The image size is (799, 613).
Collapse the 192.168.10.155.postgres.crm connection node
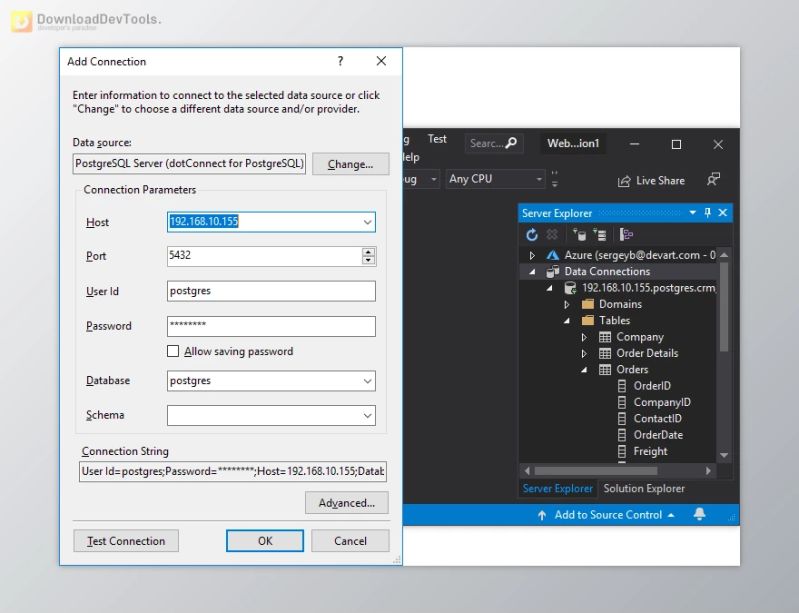coord(550,288)
